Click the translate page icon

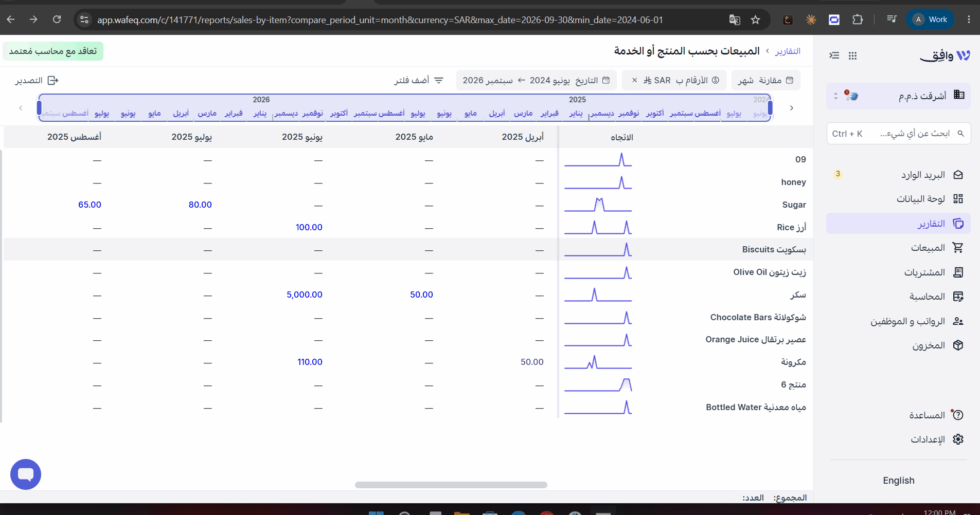click(x=735, y=20)
